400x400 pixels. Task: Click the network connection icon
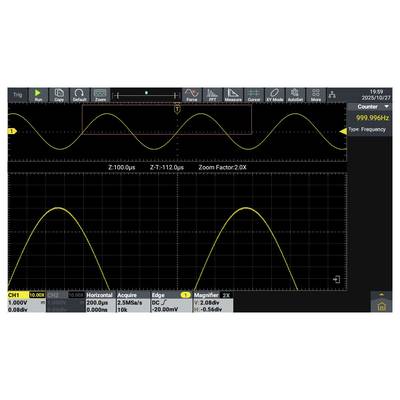332,95
